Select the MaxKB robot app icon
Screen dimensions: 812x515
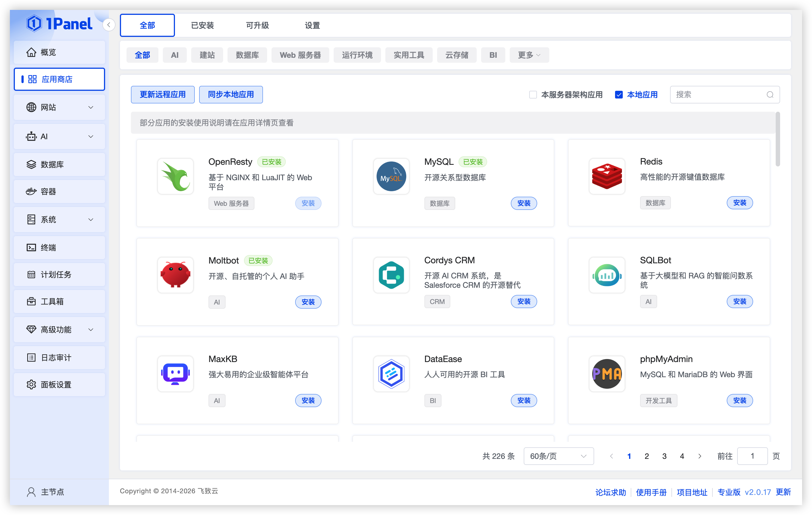[x=175, y=374]
